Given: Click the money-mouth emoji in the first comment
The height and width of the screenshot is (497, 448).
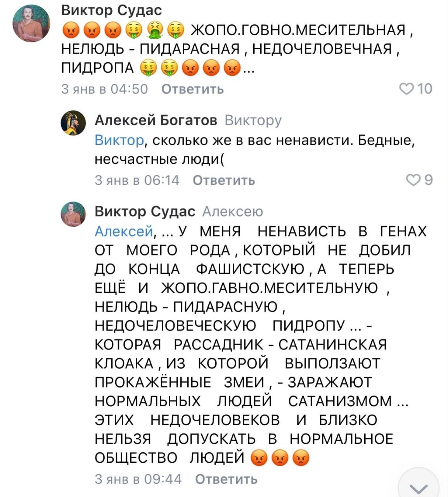Looking at the screenshot, I should point(133,30).
